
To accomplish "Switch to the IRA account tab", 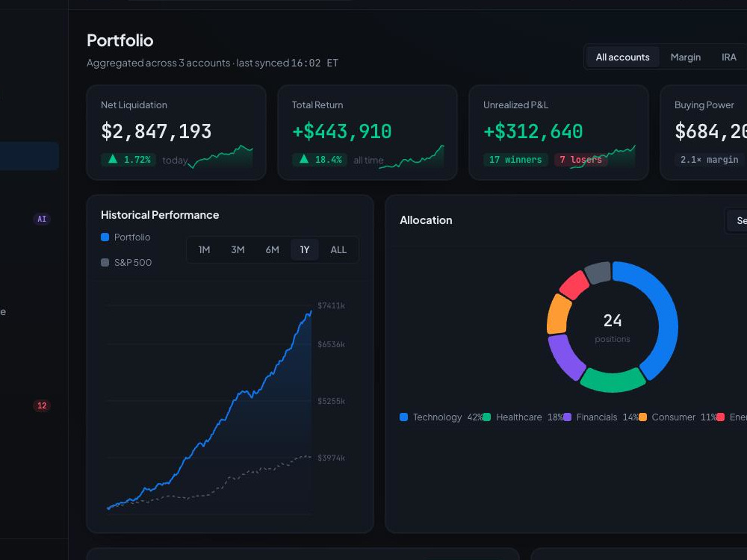I will pos(728,57).
